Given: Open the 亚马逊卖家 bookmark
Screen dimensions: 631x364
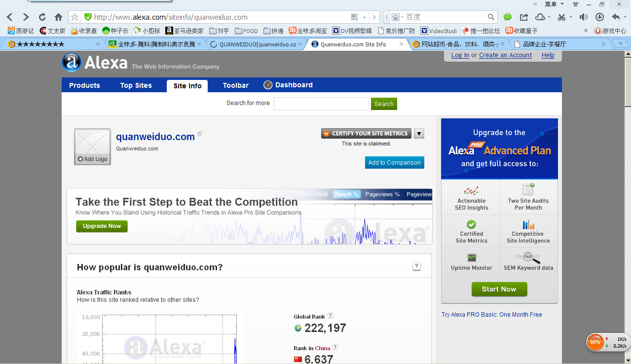Looking at the screenshot, I should pyautogui.click(x=185, y=31).
